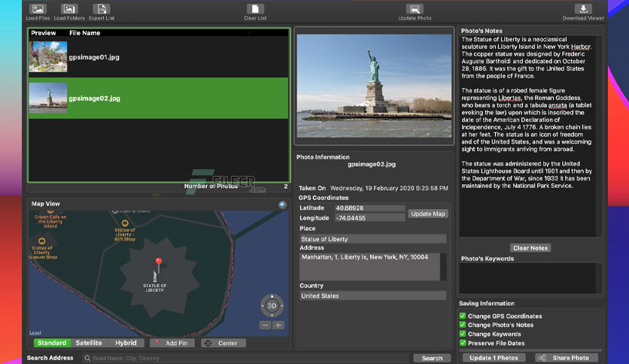Click the gpsimage01.jpg file name text
629x364 pixels.
coord(94,57)
